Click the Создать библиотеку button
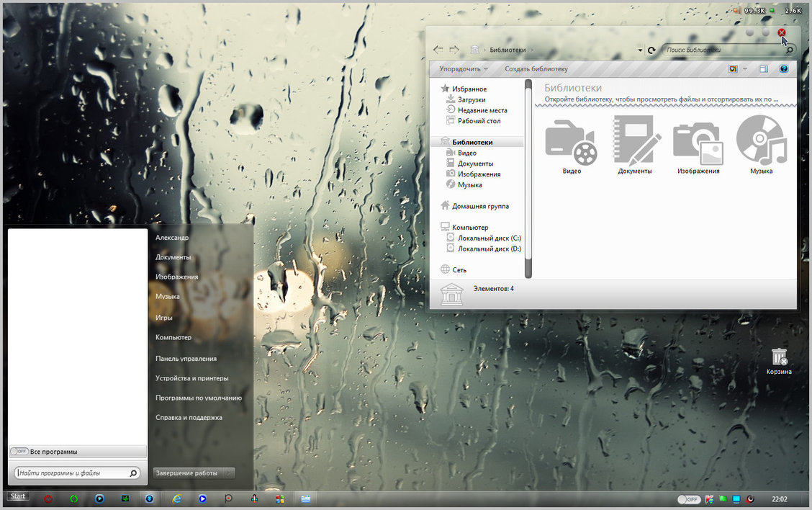Screen dimensions: 812x510 [x=536, y=69]
